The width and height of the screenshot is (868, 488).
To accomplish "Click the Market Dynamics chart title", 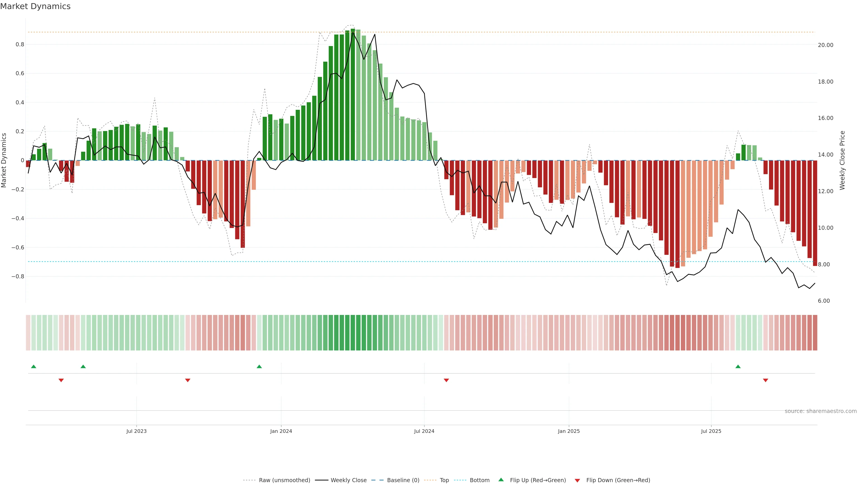I will 35,6.
